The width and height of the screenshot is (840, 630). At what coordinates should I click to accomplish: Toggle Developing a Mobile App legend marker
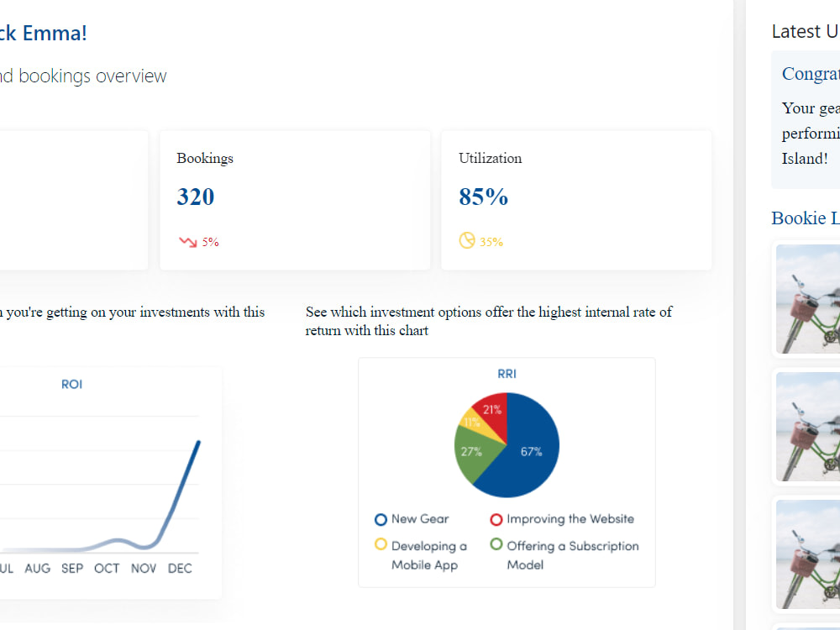click(x=381, y=544)
